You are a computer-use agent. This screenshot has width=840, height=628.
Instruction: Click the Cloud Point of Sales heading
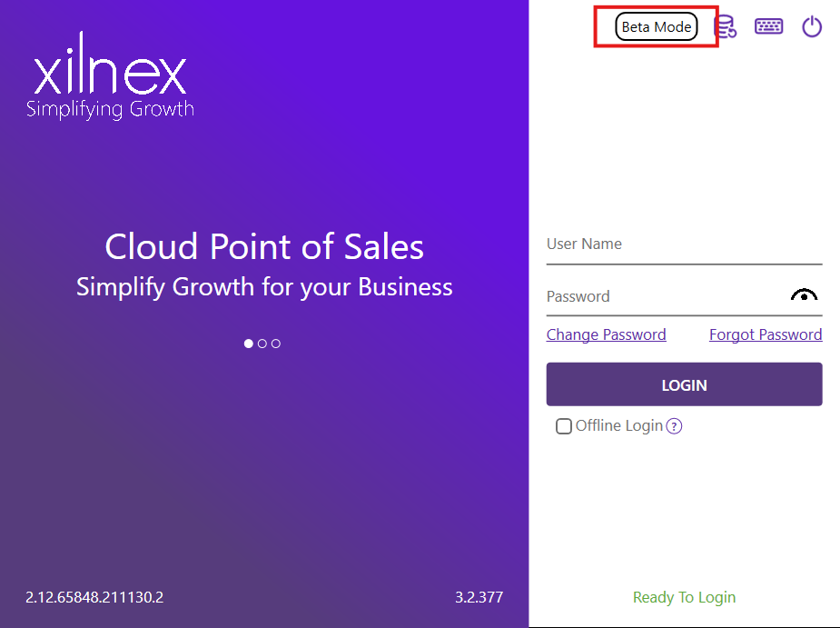pyautogui.click(x=264, y=246)
